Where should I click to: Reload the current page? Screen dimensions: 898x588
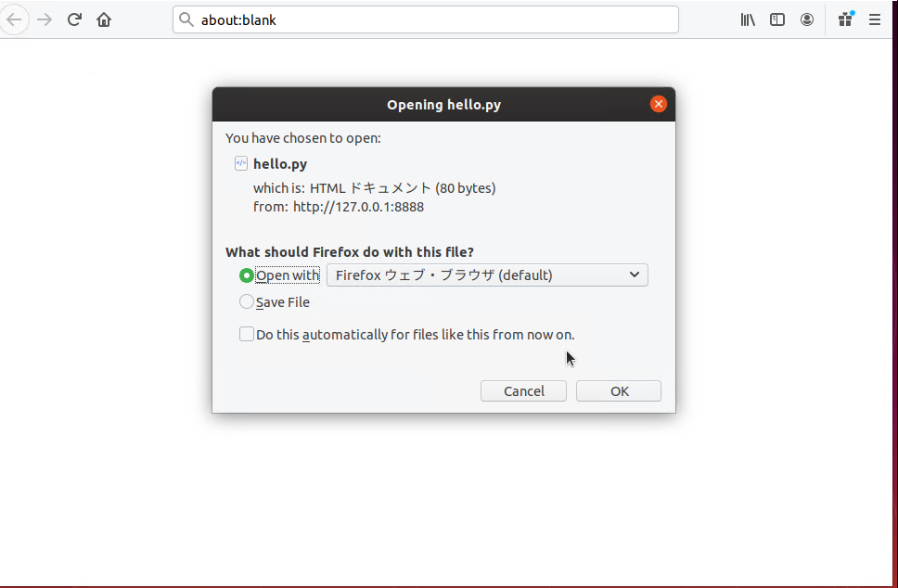point(74,20)
